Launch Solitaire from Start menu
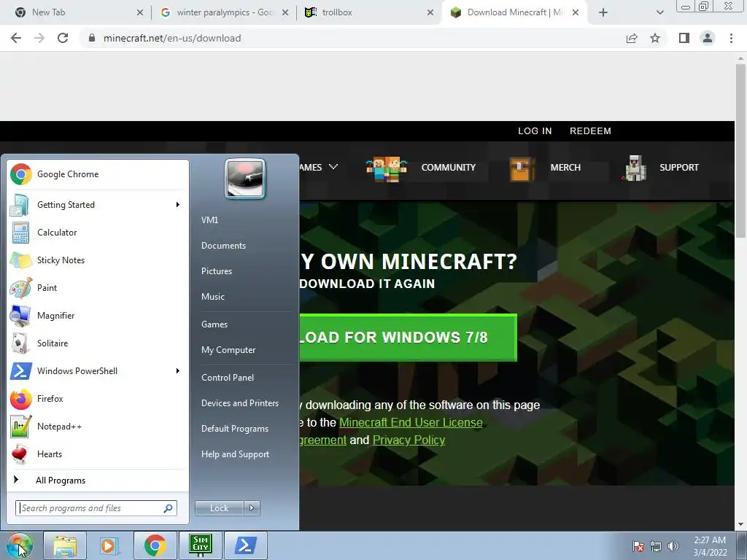Screen dimensions: 747x560 (x=98, y=343)
